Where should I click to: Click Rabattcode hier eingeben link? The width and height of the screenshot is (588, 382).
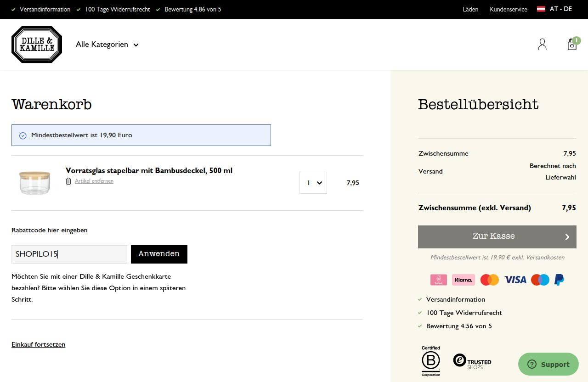point(50,230)
